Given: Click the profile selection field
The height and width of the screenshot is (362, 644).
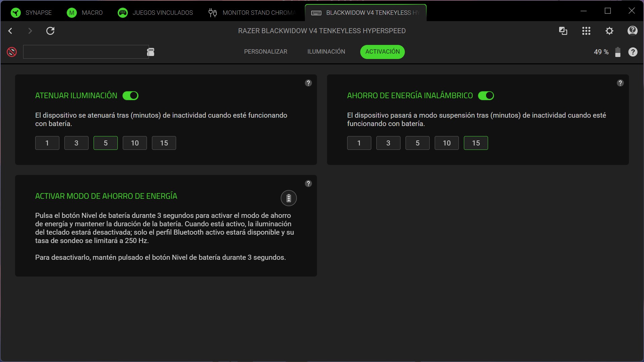Looking at the screenshot, I should click(x=86, y=52).
